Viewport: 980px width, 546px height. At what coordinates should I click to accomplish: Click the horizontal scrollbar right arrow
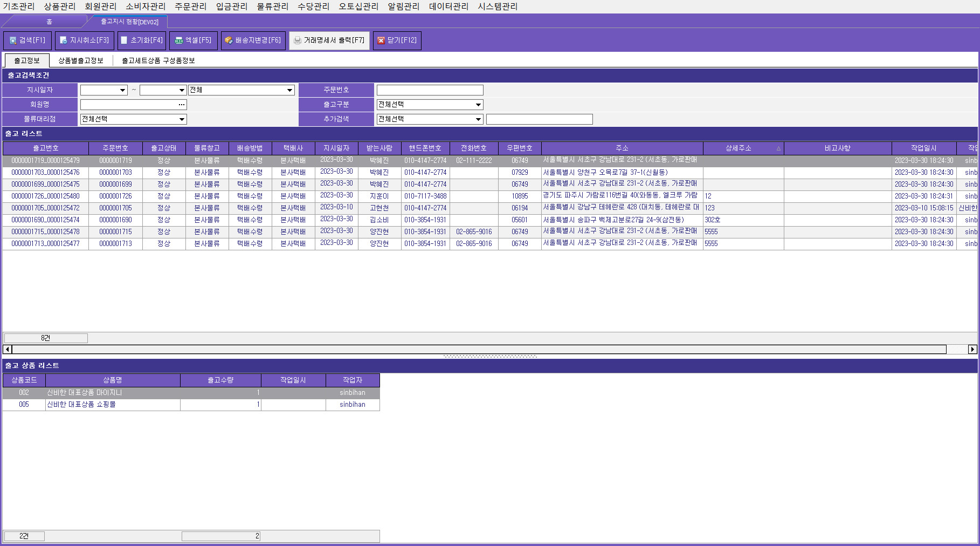tap(972, 349)
